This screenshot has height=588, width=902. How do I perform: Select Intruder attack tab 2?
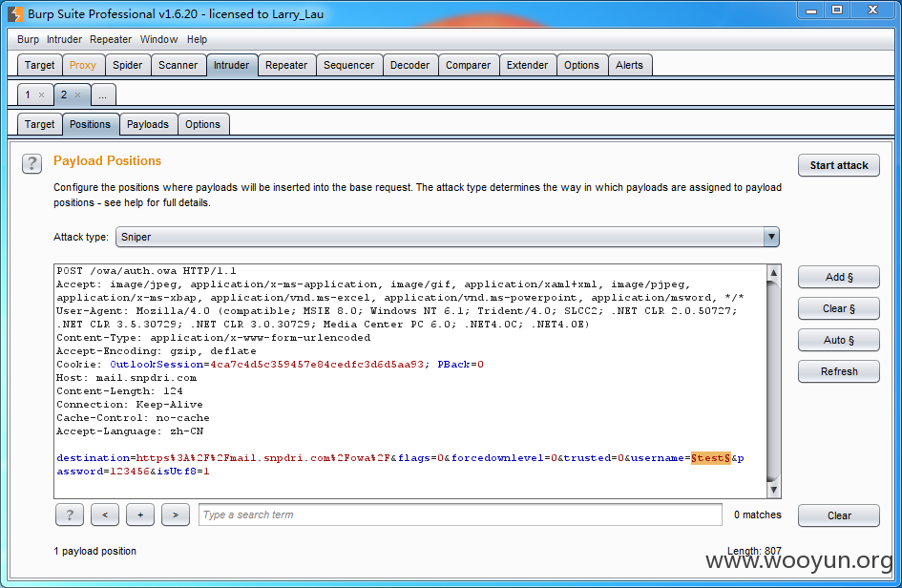click(x=64, y=94)
